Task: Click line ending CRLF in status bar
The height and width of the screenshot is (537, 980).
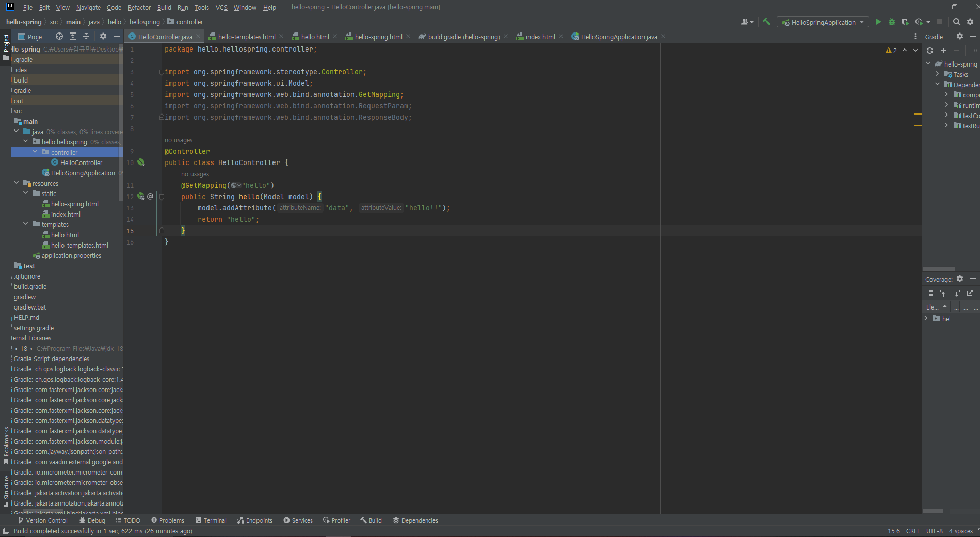Action: 913,531
